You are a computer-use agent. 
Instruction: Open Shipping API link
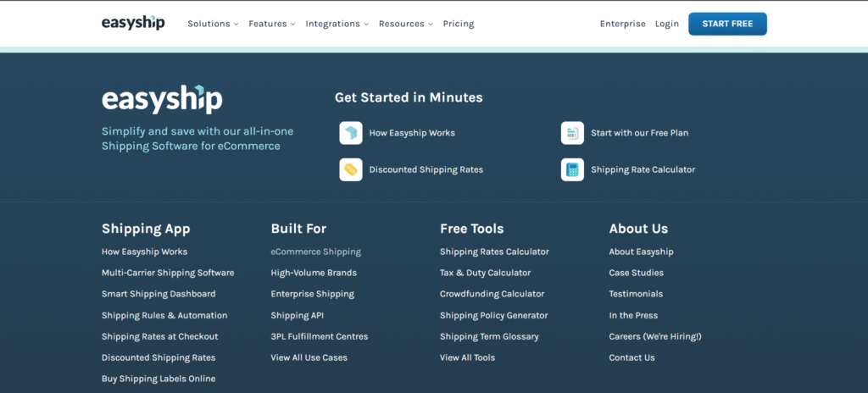point(298,316)
